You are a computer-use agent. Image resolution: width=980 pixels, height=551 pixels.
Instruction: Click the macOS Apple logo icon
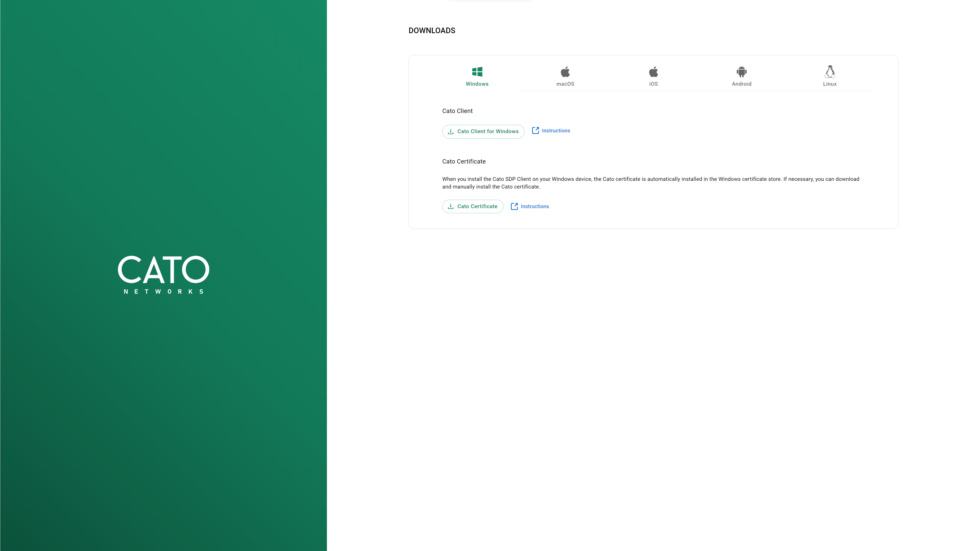565,71
